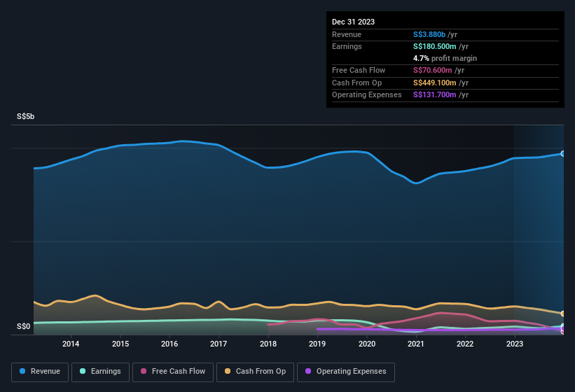575x392 pixels.
Task: Click the orange Cash From Op end-point marker
Action: click(x=563, y=314)
